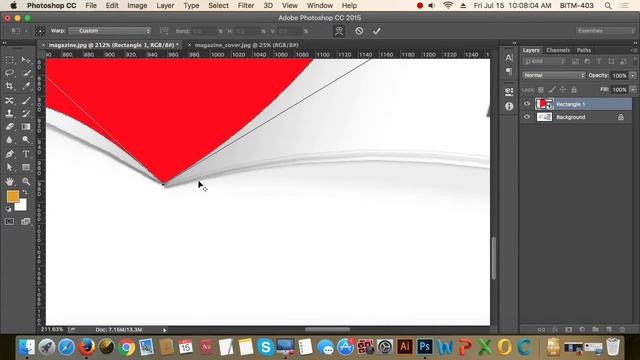
Task: Select the Rectangle shape tool
Action: click(x=26, y=167)
